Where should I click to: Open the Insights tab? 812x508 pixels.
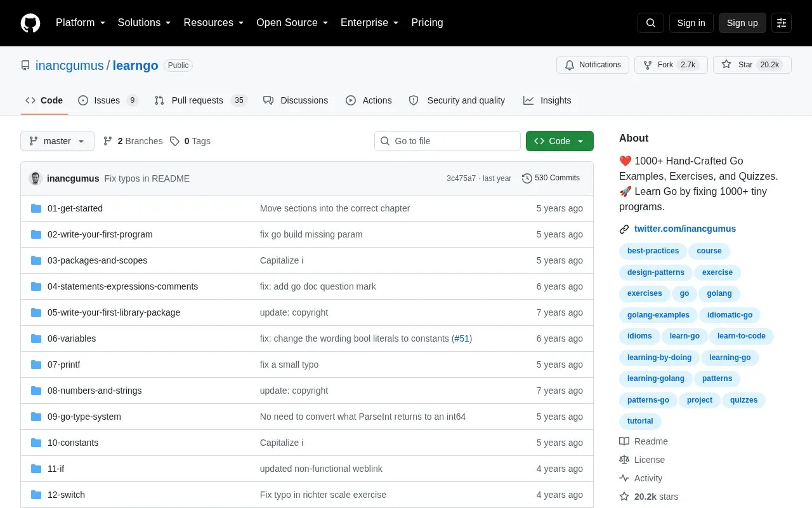[547, 100]
